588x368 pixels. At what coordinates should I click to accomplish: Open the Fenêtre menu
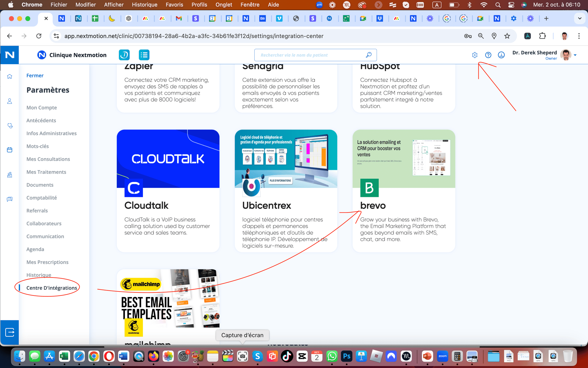click(250, 5)
